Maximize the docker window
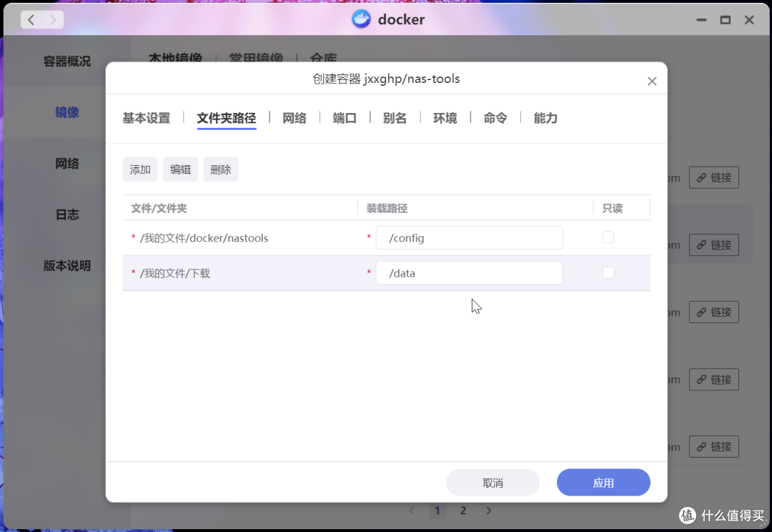The image size is (772, 532). (x=726, y=20)
